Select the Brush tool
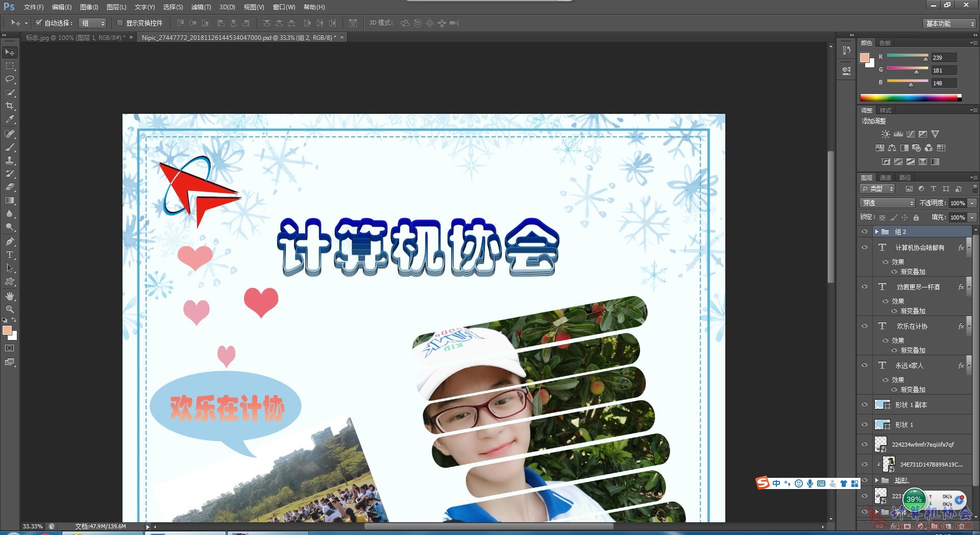The width and height of the screenshot is (980, 535). (10, 147)
